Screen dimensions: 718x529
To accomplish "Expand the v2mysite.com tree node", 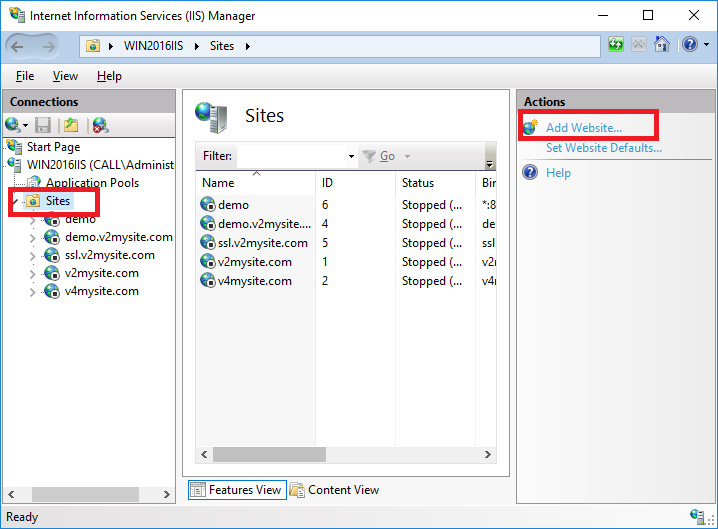I will click(x=33, y=273).
